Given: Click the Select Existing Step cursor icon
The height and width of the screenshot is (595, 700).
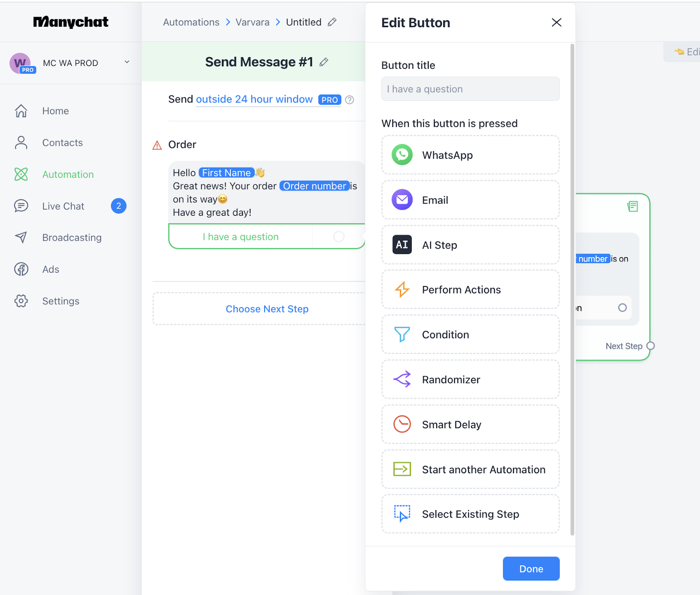Looking at the screenshot, I should point(402,514).
